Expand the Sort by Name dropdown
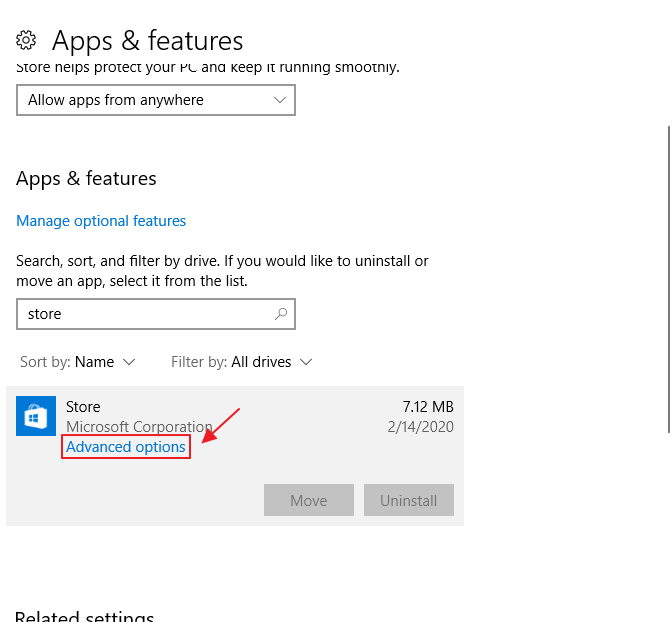 (77, 362)
